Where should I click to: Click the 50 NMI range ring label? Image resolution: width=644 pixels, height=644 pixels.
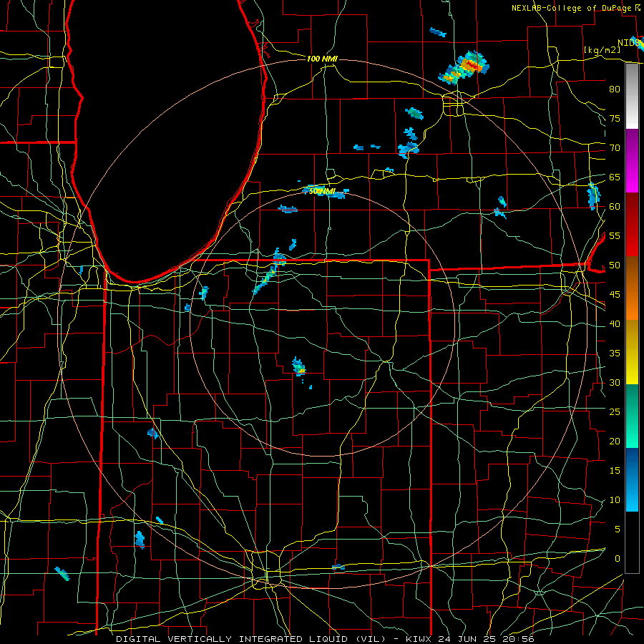pyautogui.click(x=322, y=191)
